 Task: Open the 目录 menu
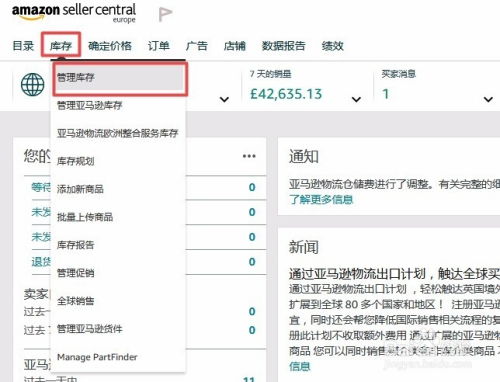23,46
